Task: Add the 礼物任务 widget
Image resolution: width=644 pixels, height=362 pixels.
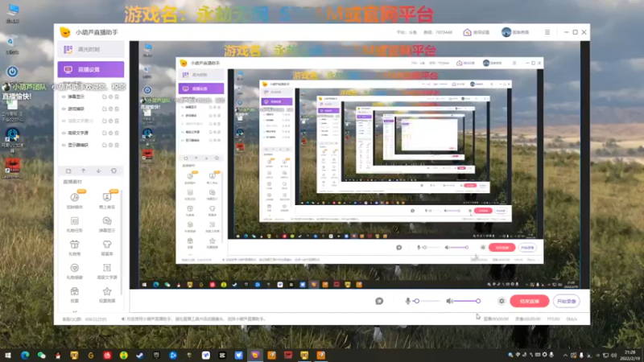Action: pos(75,224)
